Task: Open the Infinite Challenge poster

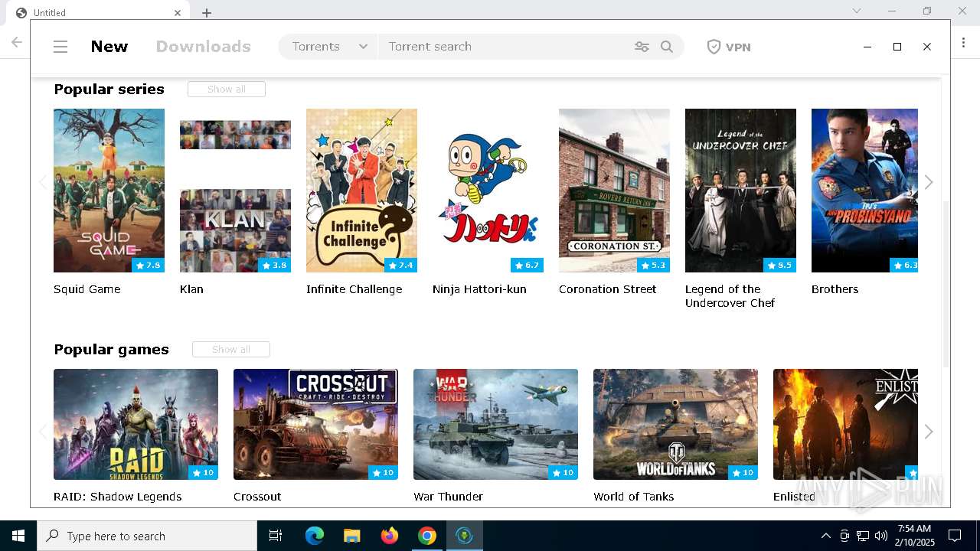Action: 361,191
